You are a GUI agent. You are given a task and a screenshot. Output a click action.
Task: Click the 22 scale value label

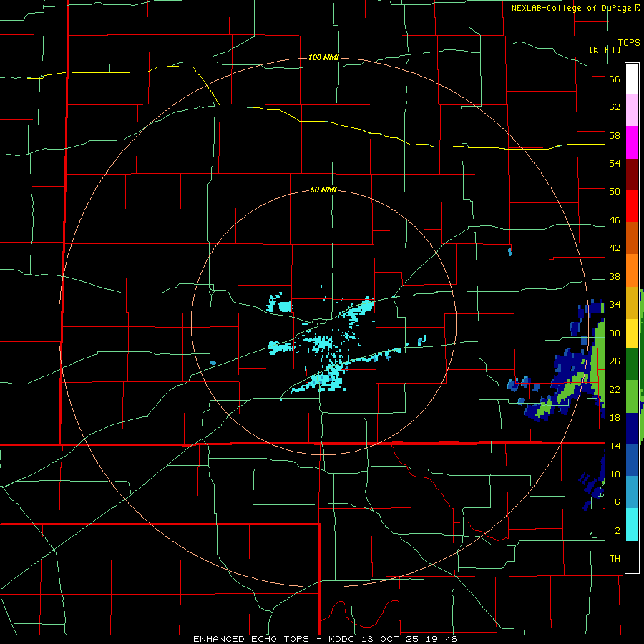pyautogui.click(x=615, y=389)
